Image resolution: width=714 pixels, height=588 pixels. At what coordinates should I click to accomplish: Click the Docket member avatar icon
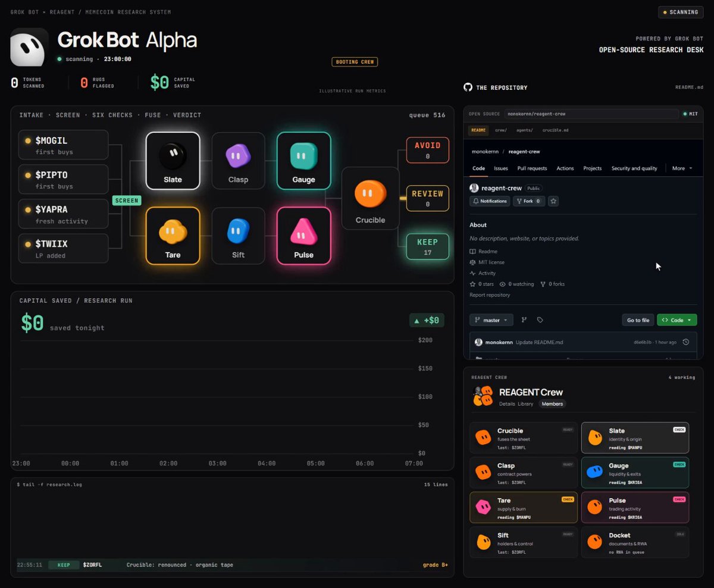point(594,542)
